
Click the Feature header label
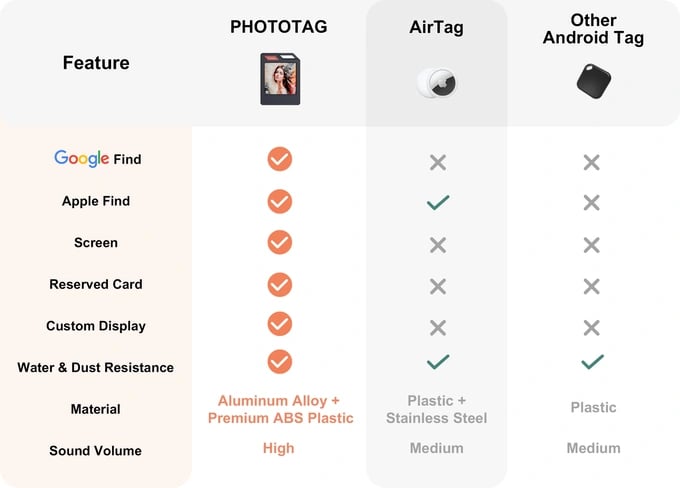pyautogui.click(x=96, y=63)
